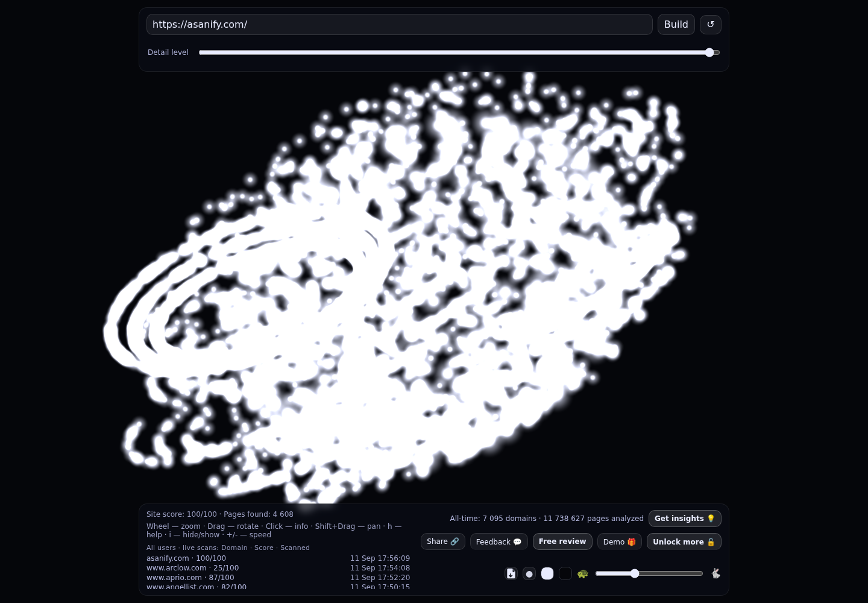Open the Feedback button
This screenshot has width=868, height=603.
click(499, 541)
